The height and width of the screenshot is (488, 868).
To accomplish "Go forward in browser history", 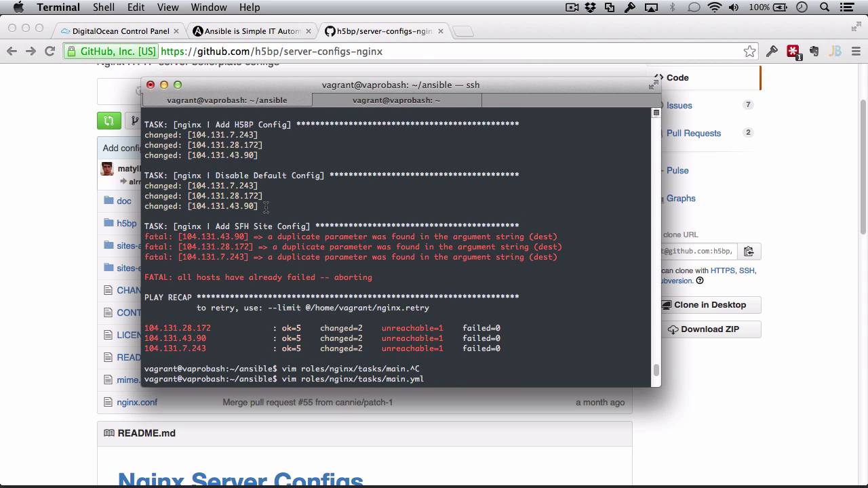I will point(31,52).
